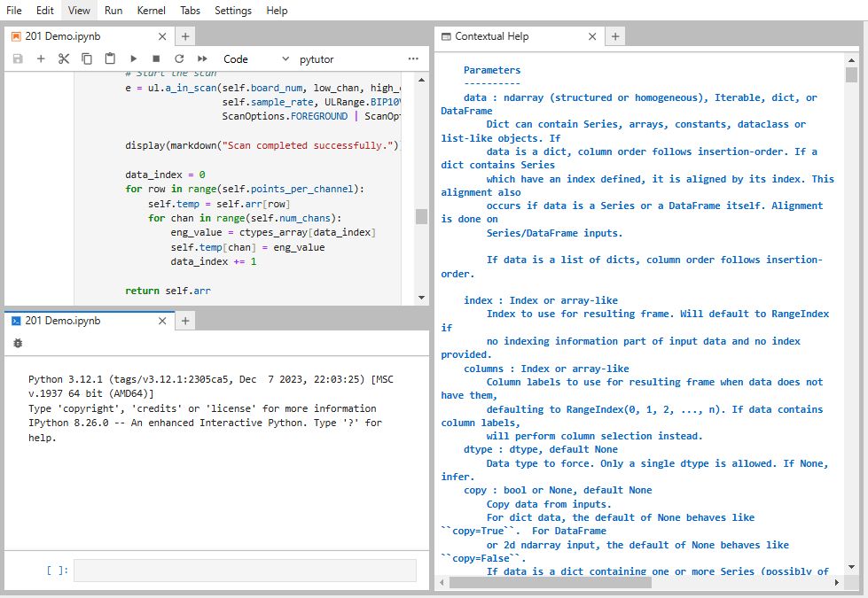
Task: Add a new tab next to the console tab
Action: (185, 321)
